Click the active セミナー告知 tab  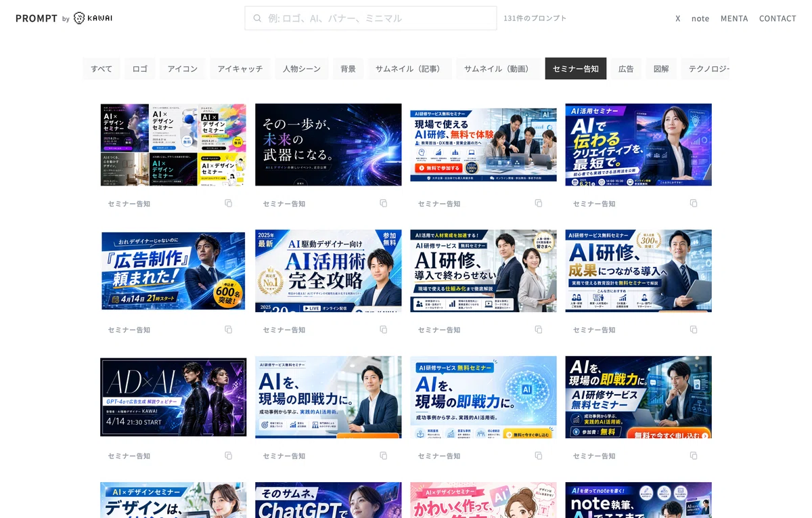(576, 68)
